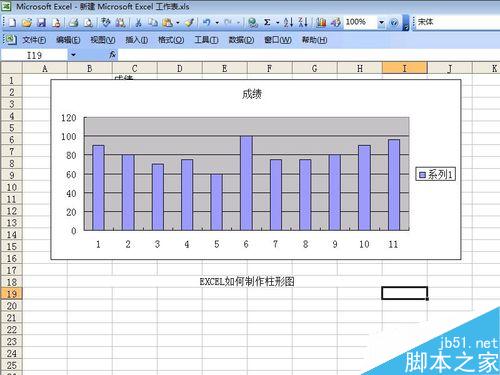Click the Select All corner button
The height and width of the screenshot is (375, 500).
coord(11,68)
